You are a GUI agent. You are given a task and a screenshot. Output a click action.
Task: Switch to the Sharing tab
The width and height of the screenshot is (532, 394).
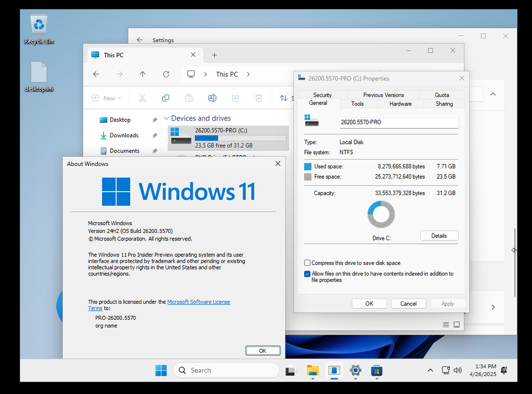tap(444, 103)
